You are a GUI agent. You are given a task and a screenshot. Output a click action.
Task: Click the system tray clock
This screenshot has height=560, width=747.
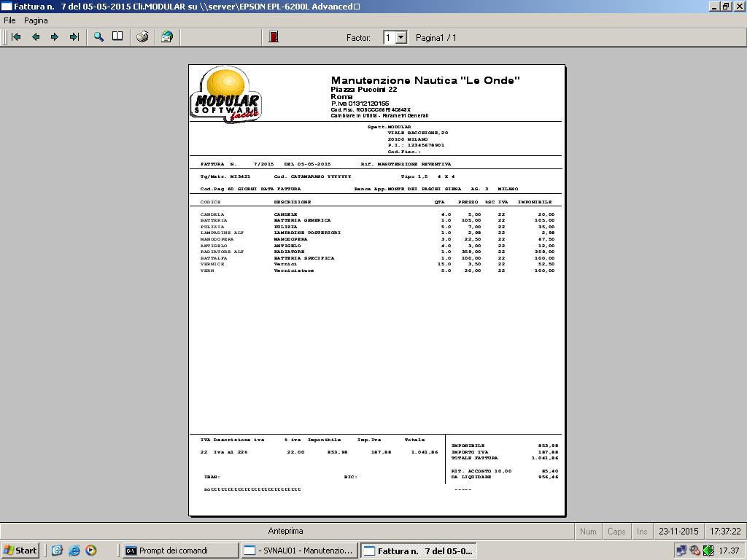point(729,551)
